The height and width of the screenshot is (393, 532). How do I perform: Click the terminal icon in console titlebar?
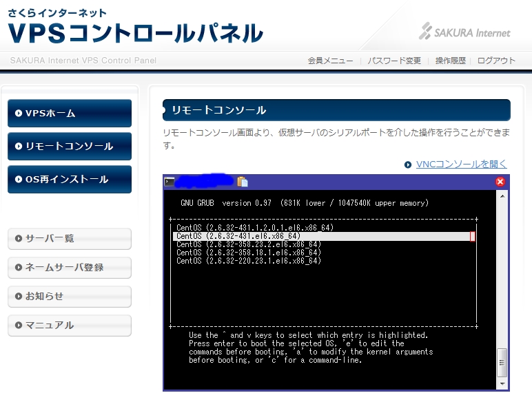(170, 182)
